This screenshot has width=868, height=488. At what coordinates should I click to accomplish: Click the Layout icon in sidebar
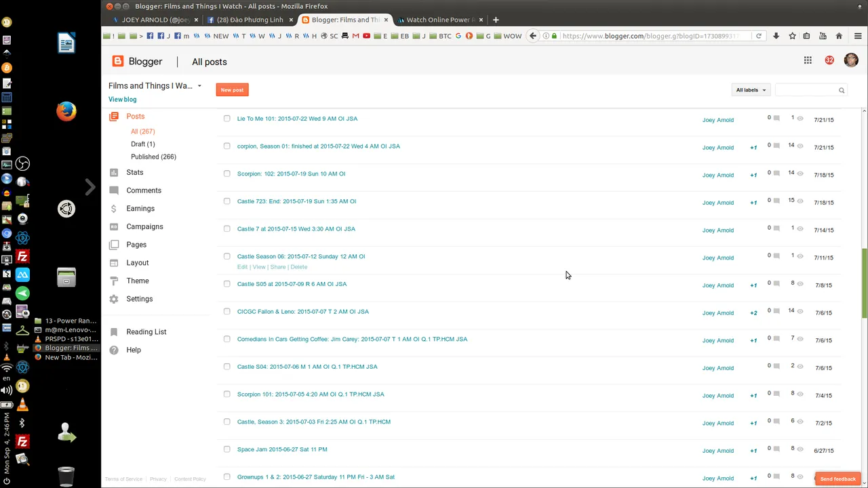click(x=114, y=262)
